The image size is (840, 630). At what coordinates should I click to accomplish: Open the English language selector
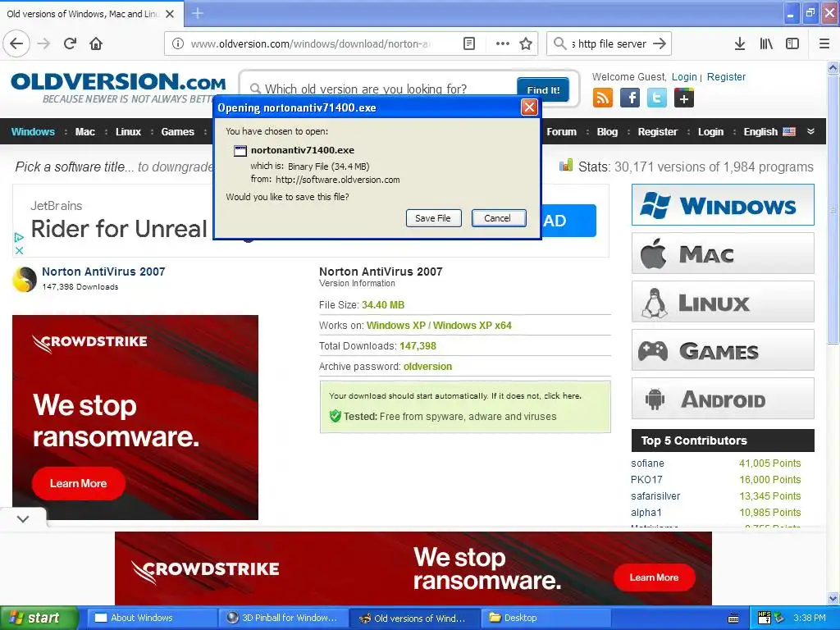pyautogui.click(x=769, y=132)
